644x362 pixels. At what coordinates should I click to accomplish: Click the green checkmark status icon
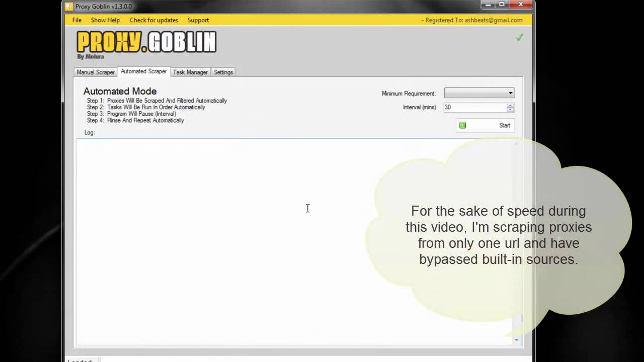pyautogui.click(x=520, y=38)
